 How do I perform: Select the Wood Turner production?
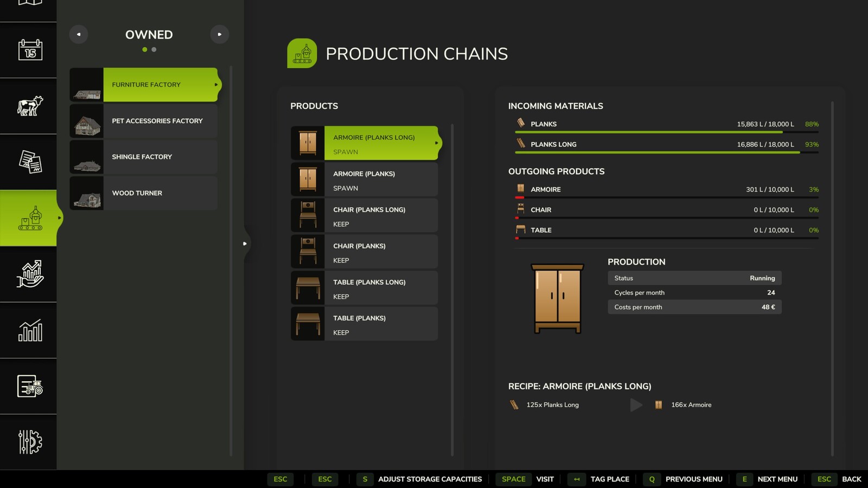pos(144,193)
